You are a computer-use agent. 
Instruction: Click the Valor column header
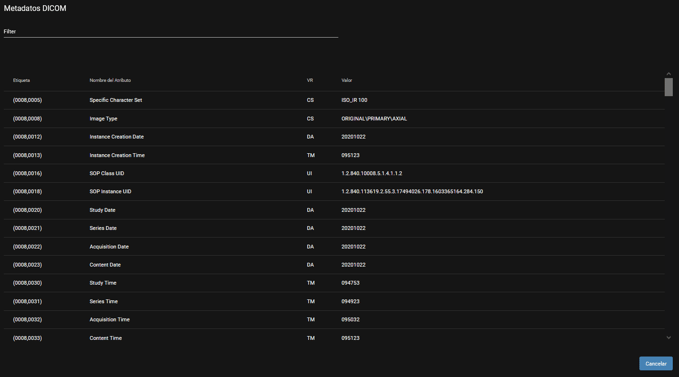(346, 81)
